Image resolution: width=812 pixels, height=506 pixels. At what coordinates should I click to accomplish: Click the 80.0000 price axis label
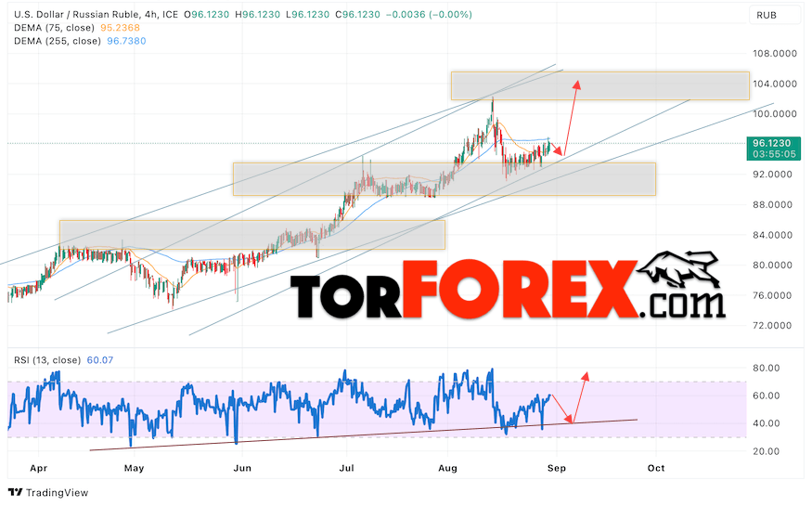click(773, 266)
